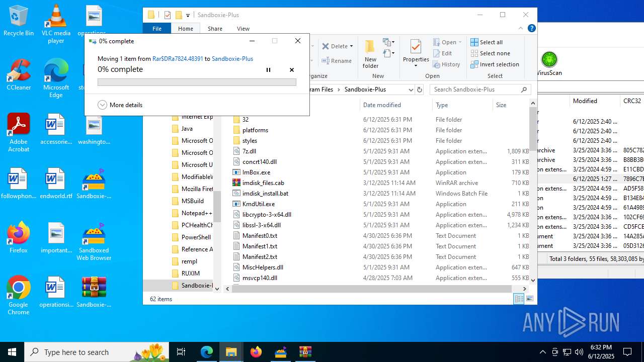
Task: Refresh the current folder view
Action: [x=420, y=89]
